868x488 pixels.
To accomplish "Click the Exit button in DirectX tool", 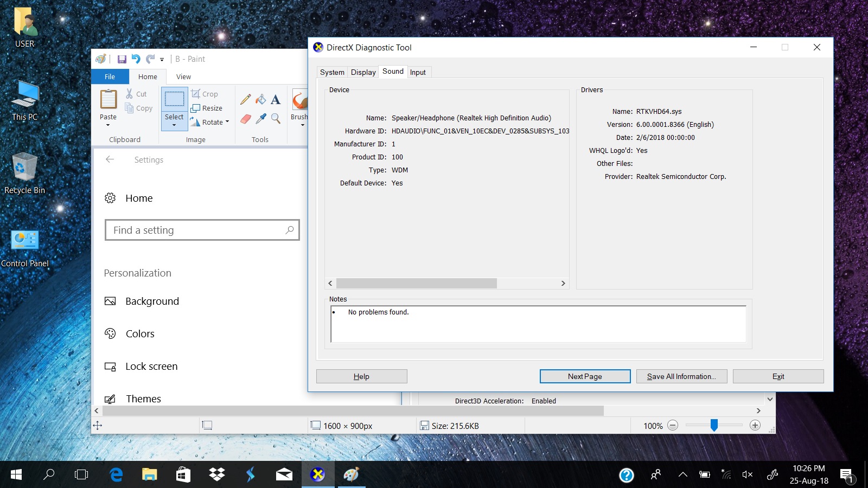I will (x=778, y=376).
